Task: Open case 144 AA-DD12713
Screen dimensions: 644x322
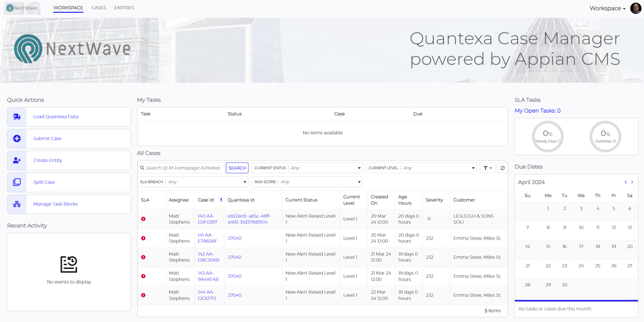Action: coord(207,295)
